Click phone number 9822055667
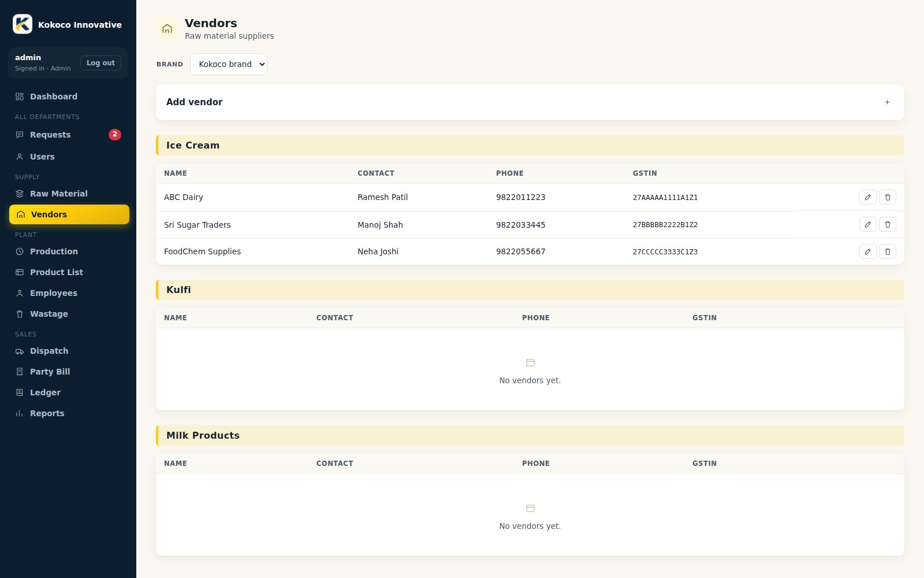This screenshot has width=924, height=578. point(520,251)
